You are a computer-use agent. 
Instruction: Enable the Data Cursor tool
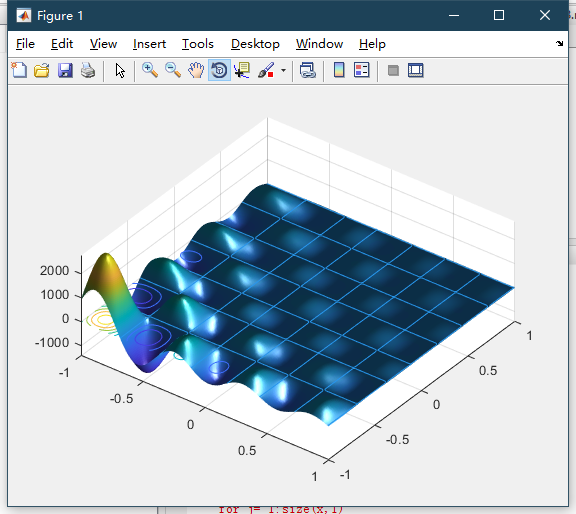click(x=242, y=70)
